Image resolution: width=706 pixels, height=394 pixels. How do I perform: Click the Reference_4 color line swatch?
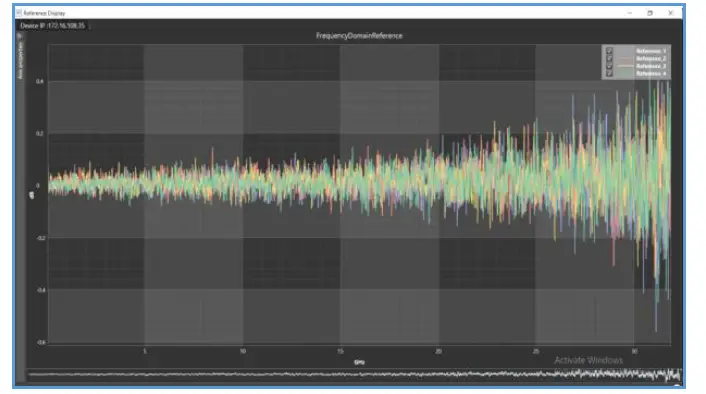click(x=626, y=73)
